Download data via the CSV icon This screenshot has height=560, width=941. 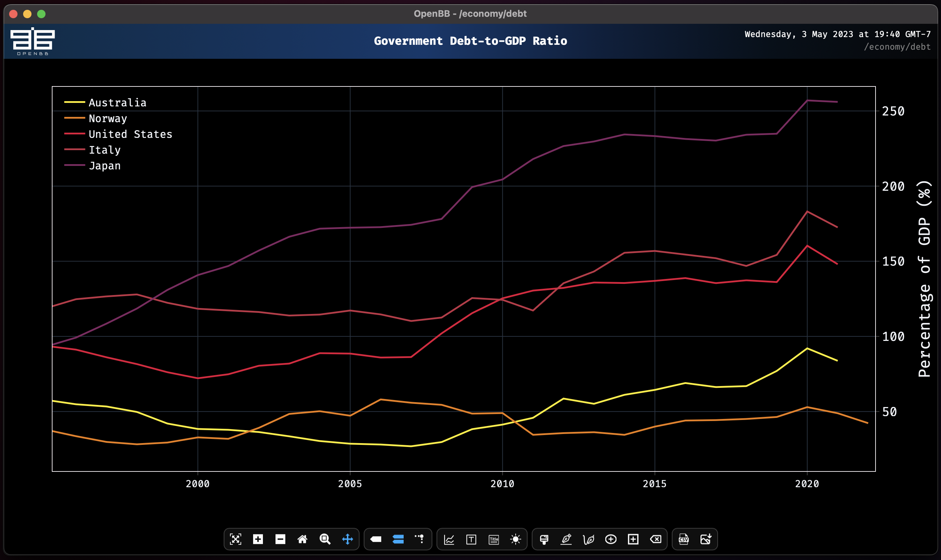coord(684,539)
